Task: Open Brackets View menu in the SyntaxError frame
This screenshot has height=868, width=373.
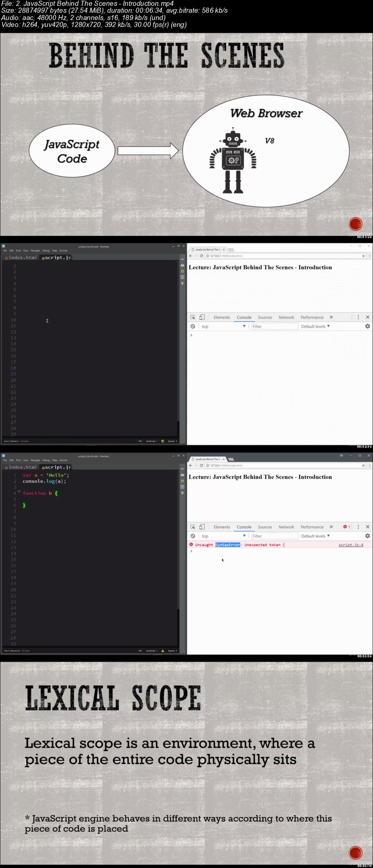Action: coord(25,460)
